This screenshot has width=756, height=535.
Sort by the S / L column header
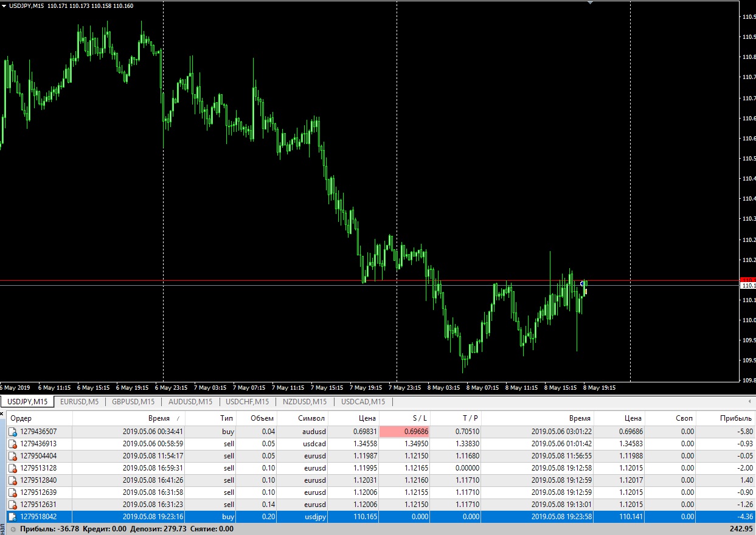pyautogui.click(x=404, y=418)
